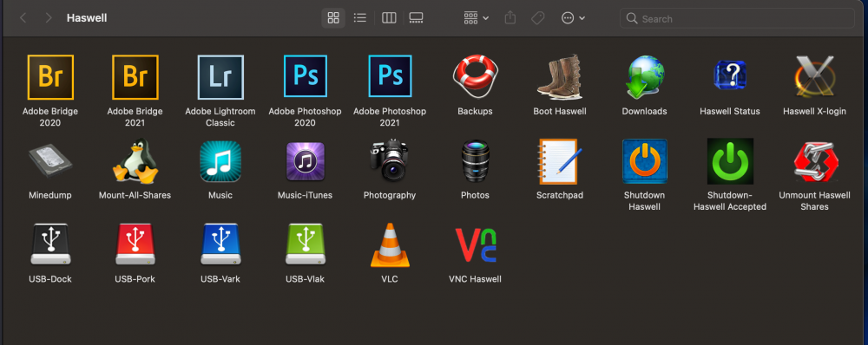This screenshot has width=868, height=345.
Task: Click the teal Music note icon
Action: coord(220,161)
